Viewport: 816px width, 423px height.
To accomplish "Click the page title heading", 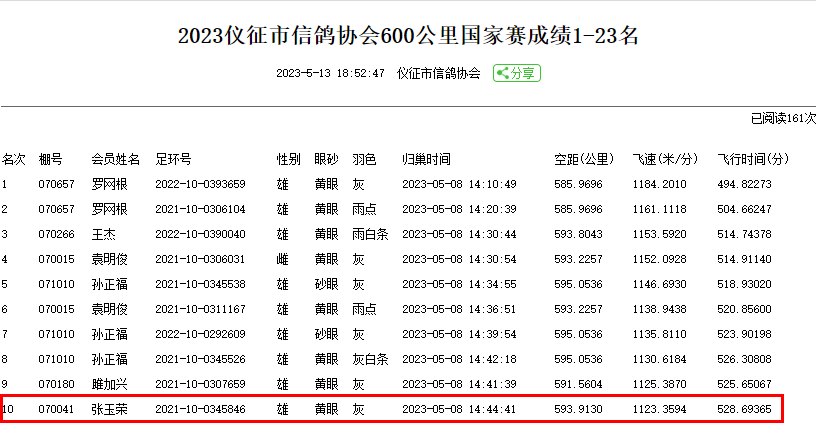I will (x=408, y=37).
